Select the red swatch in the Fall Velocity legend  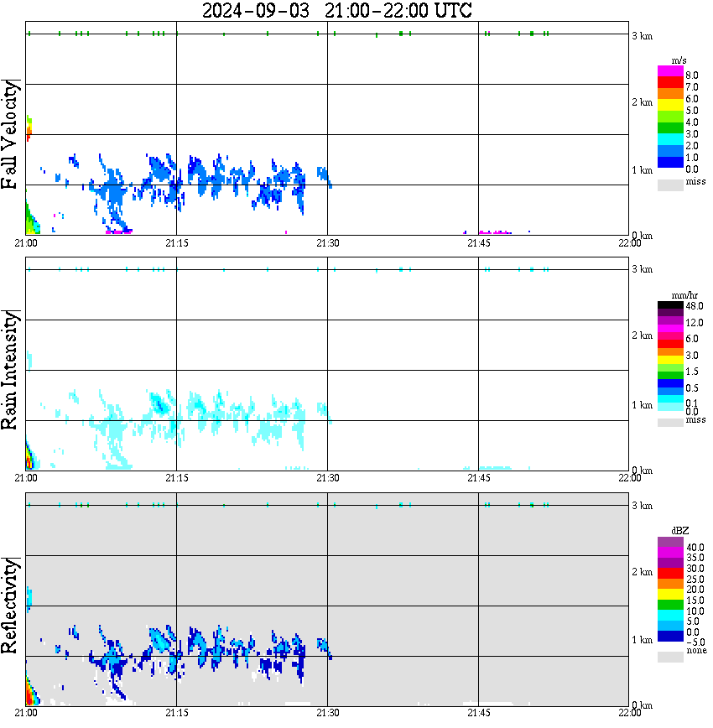670,82
